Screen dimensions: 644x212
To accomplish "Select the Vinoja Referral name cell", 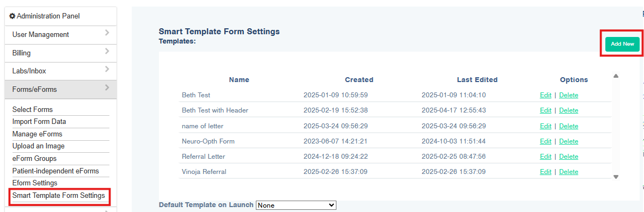I will [x=204, y=172].
